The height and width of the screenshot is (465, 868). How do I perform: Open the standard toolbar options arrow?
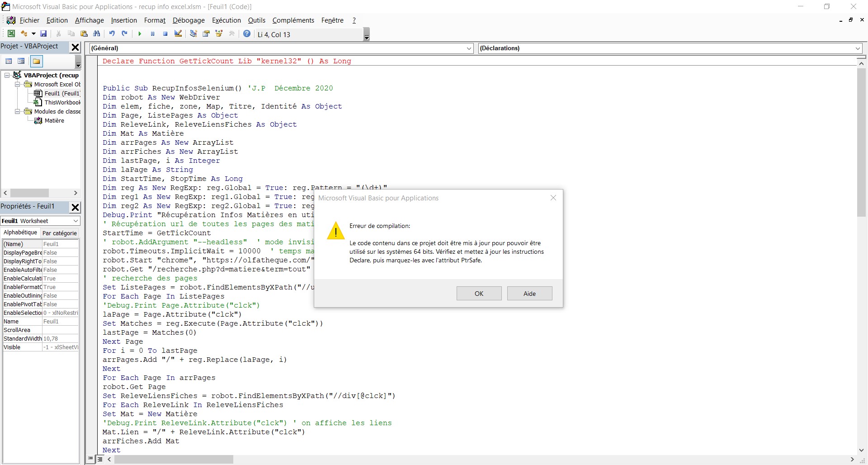(x=367, y=35)
